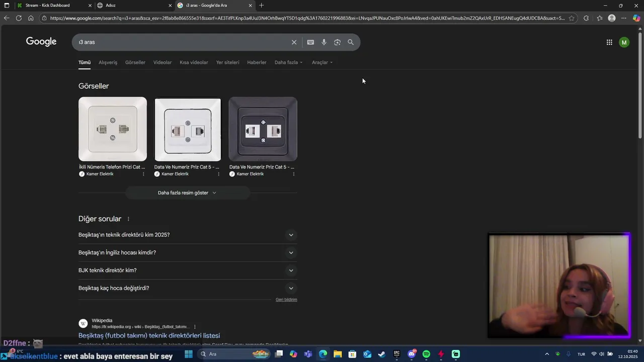Show hidden system tray icons
The image size is (644, 362).
tap(547, 354)
